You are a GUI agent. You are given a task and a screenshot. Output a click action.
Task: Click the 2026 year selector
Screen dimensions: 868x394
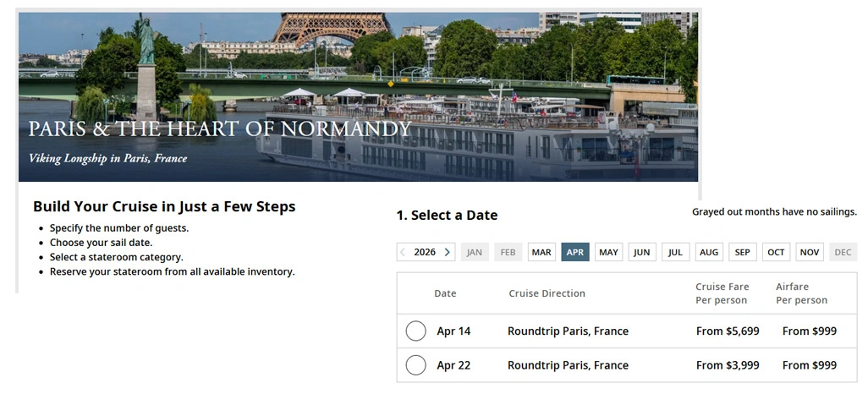tap(425, 252)
